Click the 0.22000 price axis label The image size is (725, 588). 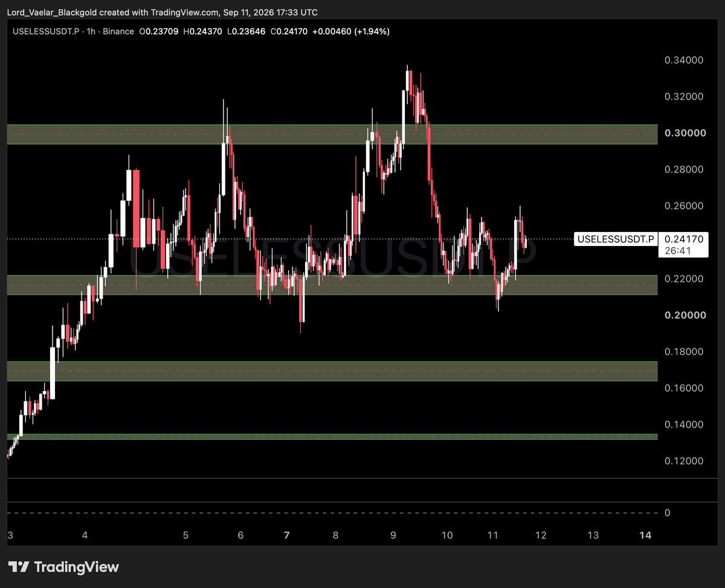click(684, 279)
